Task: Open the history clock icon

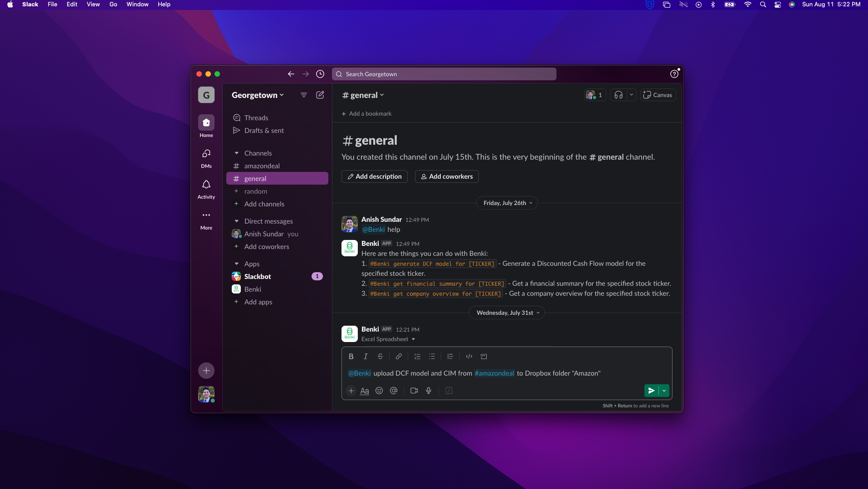Action: click(320, 74)
